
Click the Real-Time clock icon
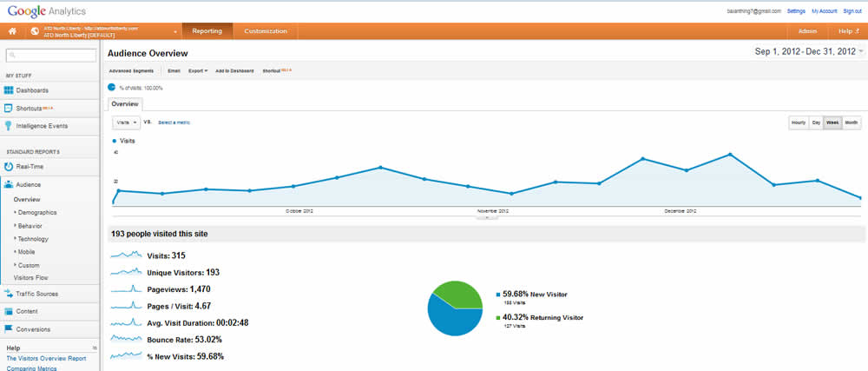click(9, 165)
